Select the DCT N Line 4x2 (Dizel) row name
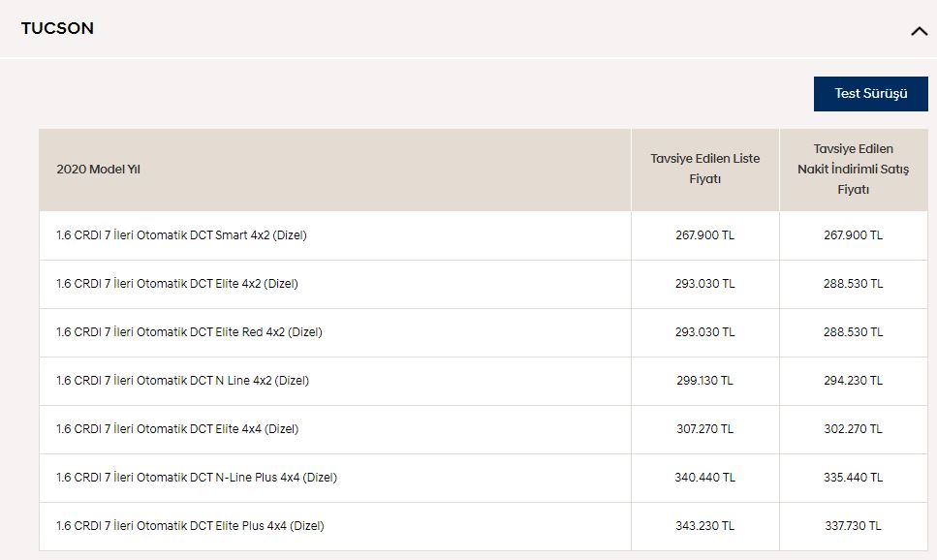 click(183, 381)
